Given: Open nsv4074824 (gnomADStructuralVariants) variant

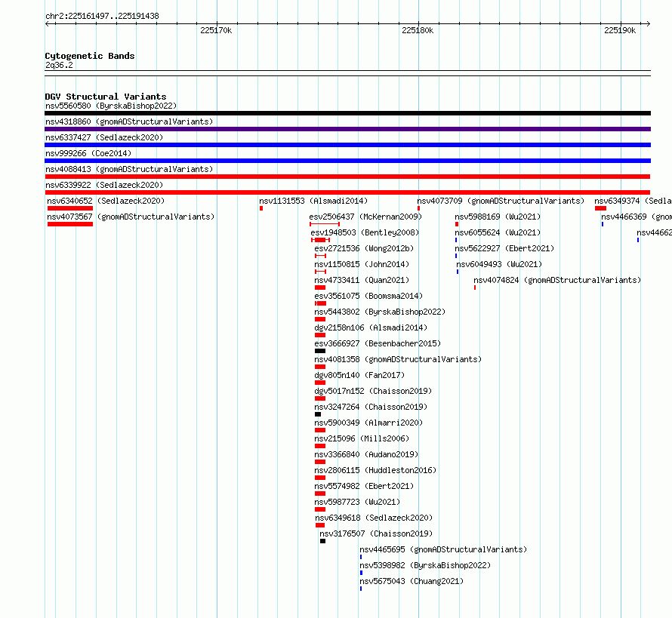Looking at the screenshot, I should [x=557, y=280].
